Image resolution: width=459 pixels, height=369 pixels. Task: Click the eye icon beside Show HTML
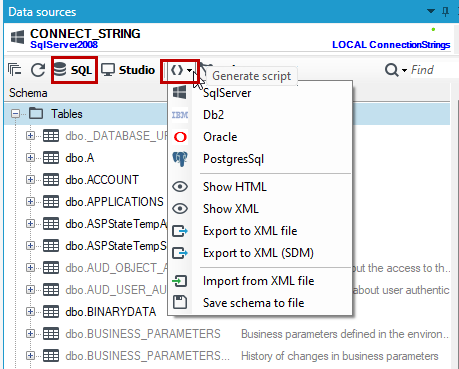[x=180, y=187]
